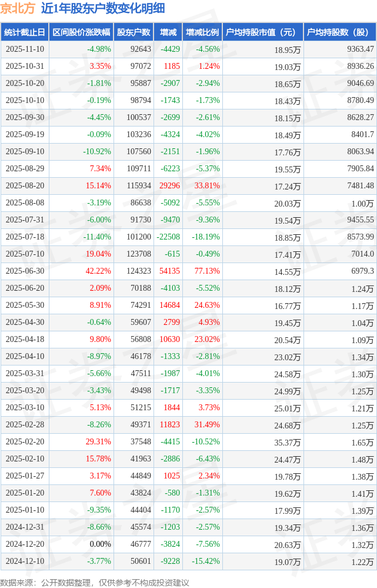Select the 2025-08-20 date cell
This screenshot has width=377, height=588.
(25, 186)
